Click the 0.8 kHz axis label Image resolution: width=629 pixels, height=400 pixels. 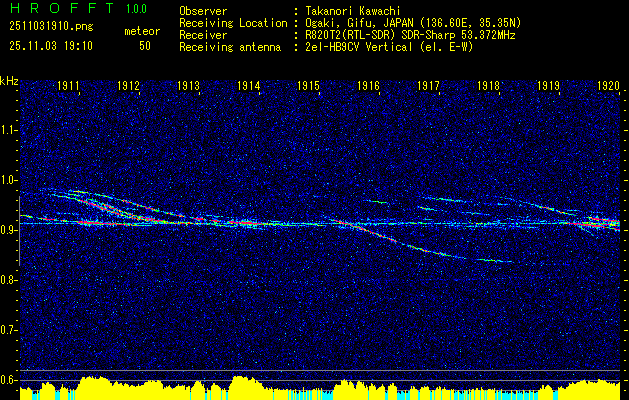tap(9, 280)
